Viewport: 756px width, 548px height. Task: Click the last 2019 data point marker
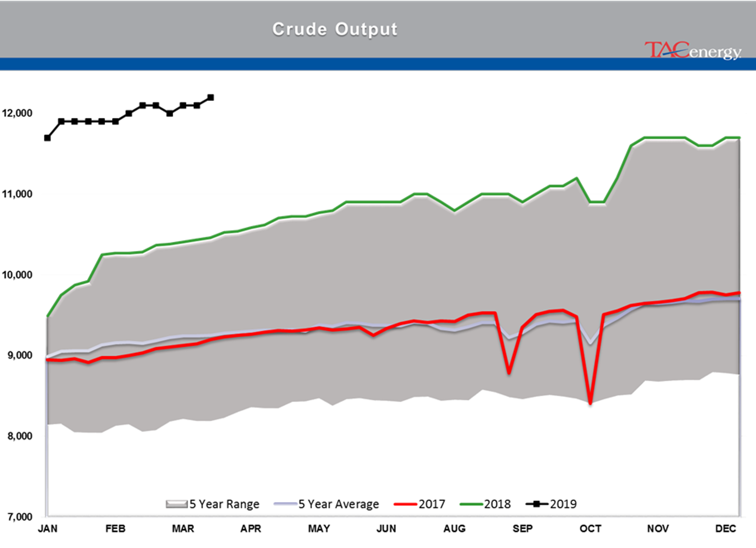211,97
